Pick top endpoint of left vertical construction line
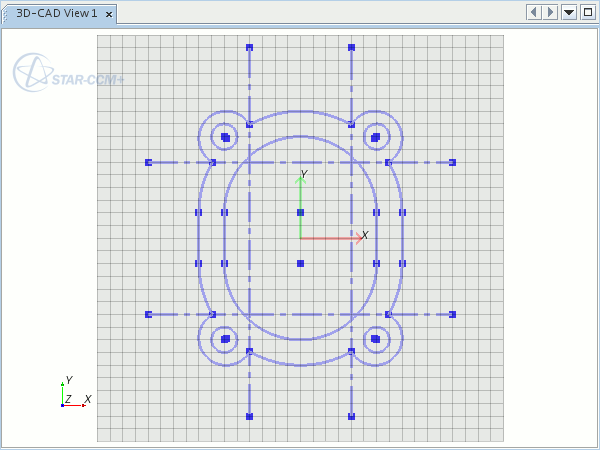This screenshot has width=600, height=450. point(250,47)
